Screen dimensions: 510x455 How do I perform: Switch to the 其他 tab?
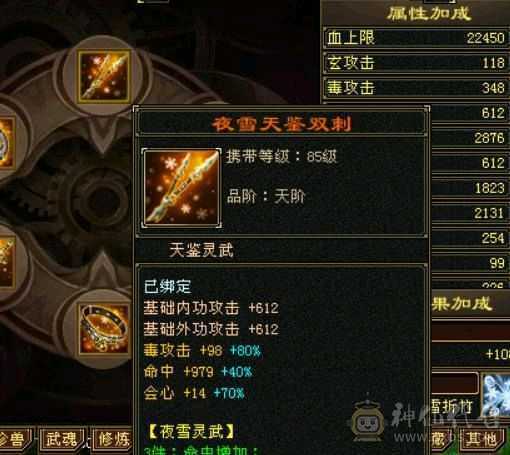pos(482,439)
